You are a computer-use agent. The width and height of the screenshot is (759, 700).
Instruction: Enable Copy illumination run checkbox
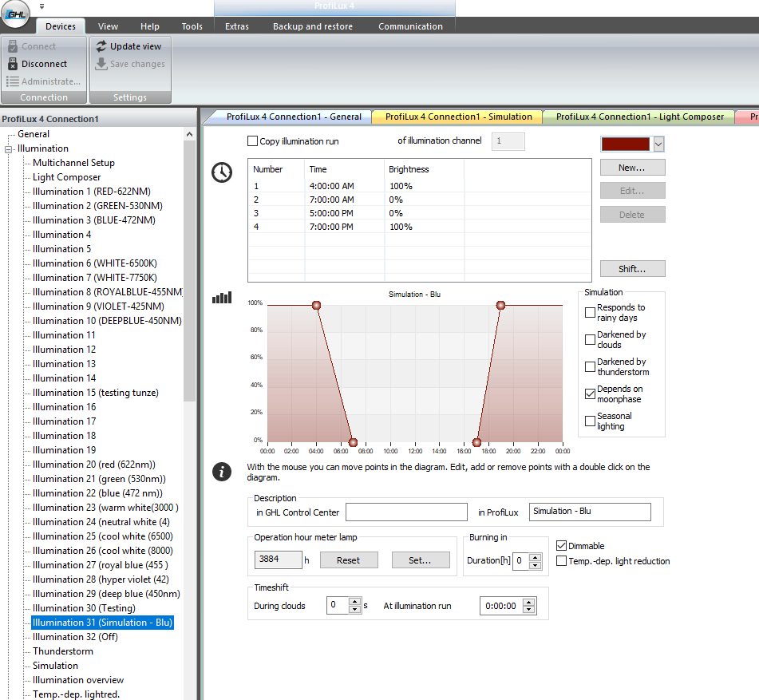click(x=252, y=140)
